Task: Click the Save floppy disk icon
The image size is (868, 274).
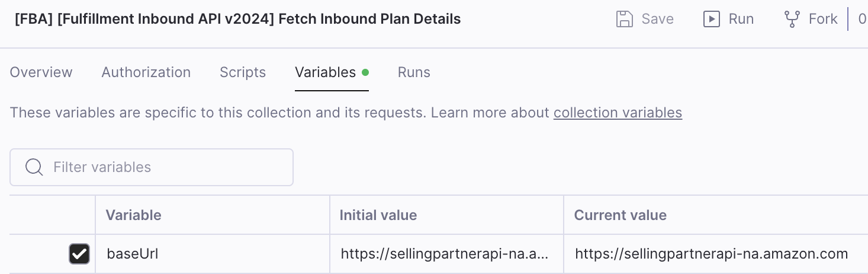Action: pyautogui.click(x=625, y=19)
